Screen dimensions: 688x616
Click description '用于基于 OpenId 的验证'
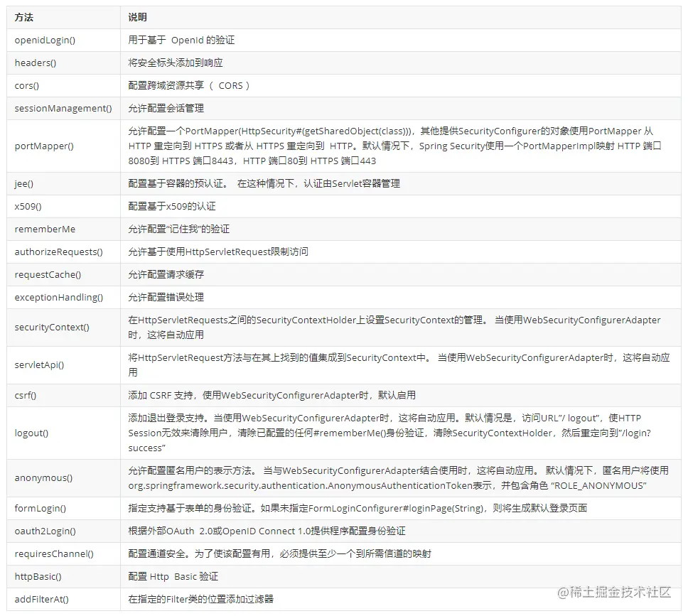click(x=181, y=40)
